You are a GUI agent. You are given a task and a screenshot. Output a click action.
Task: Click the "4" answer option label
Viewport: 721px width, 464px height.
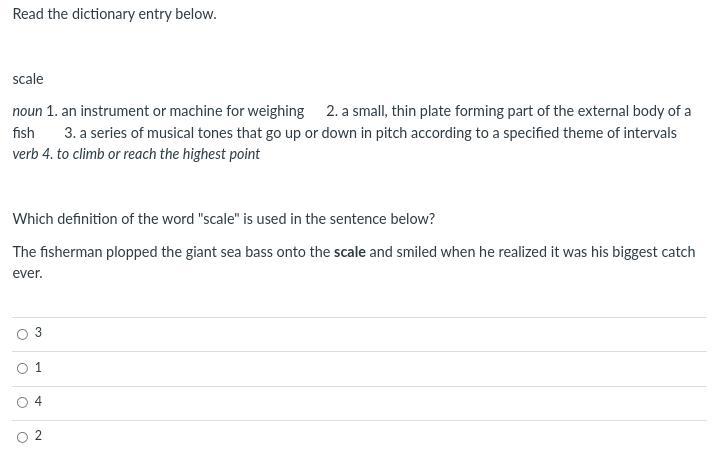38,401
